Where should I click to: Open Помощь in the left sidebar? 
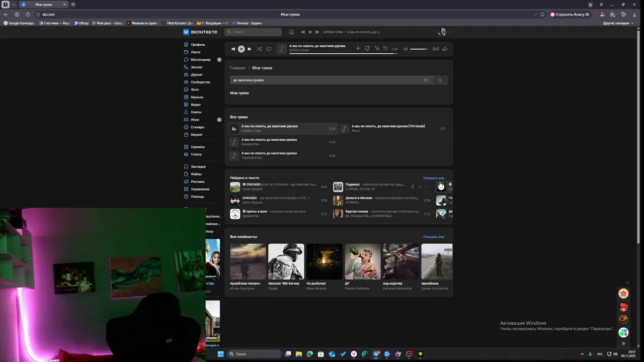coord(197,197)
